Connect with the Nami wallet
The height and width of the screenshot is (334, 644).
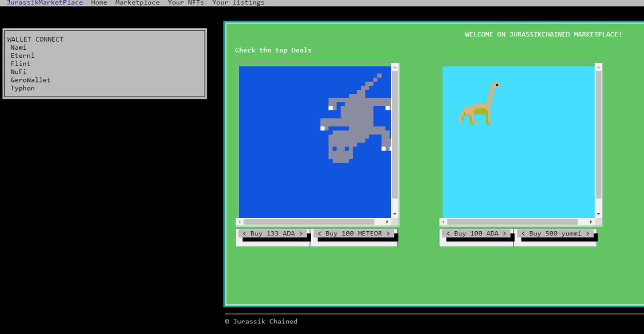tap(18, 47)
